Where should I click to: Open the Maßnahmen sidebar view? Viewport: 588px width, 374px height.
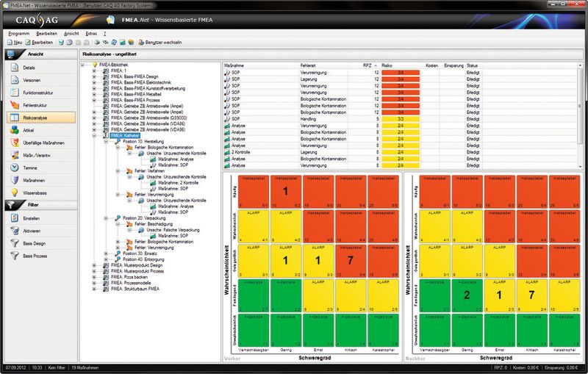coord(41,180)
